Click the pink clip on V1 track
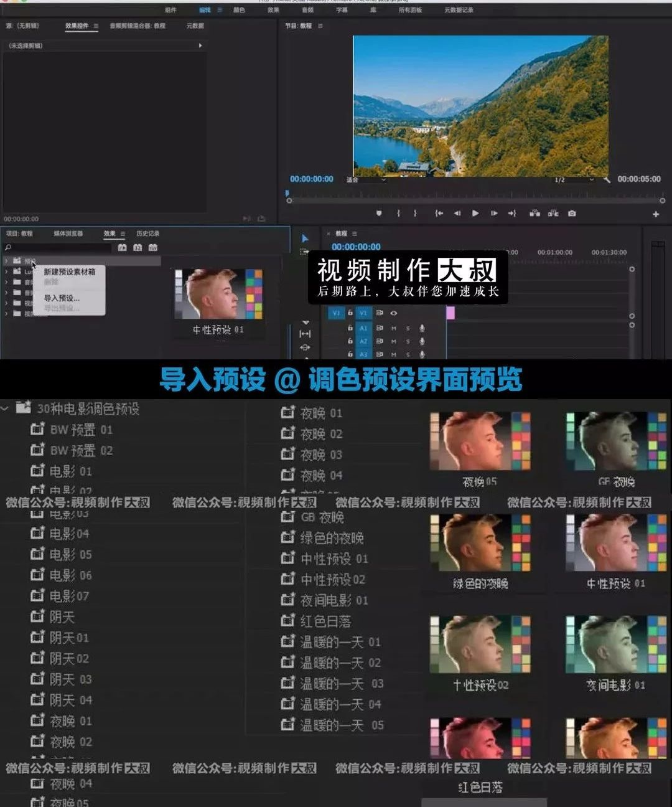This screenshot has width=672, height=807. coord(450,313)
